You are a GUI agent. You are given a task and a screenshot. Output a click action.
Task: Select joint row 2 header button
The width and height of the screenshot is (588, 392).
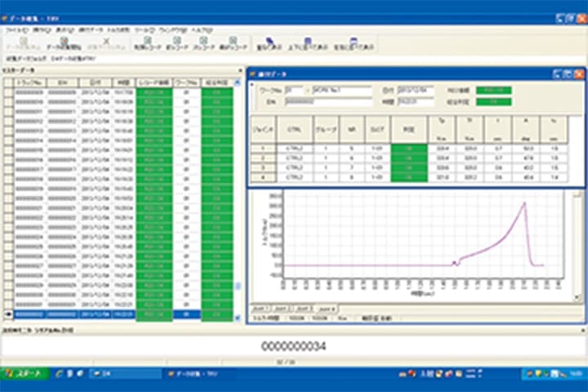(262, 158)
